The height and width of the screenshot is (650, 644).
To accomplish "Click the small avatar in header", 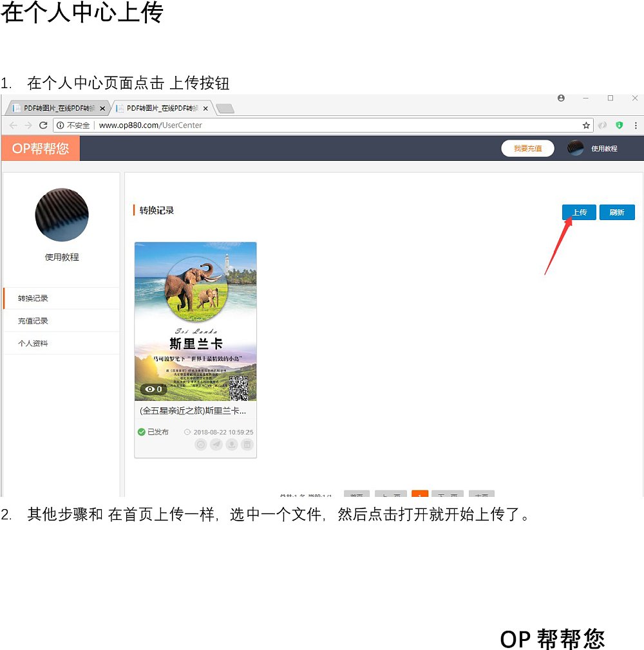I will pyautogui.click(x=575, y=148).
